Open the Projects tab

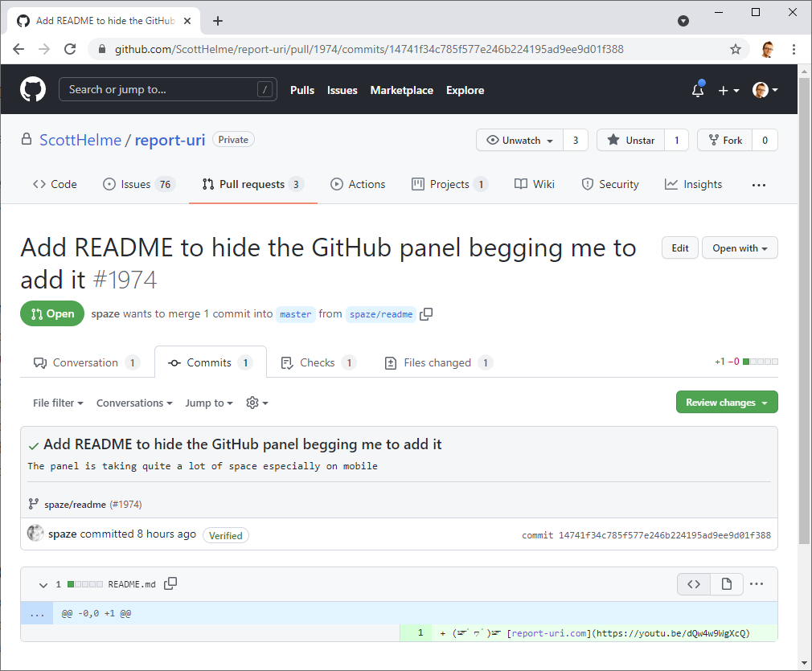[450, 184]
